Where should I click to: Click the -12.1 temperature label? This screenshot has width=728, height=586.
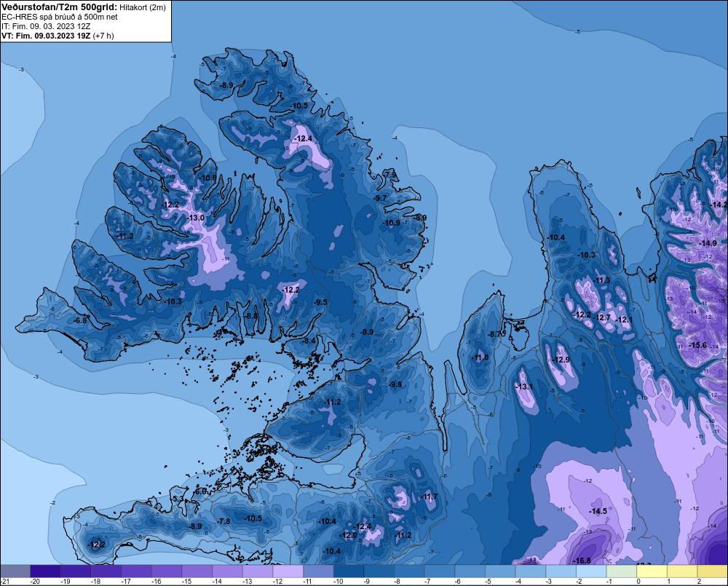point(625,320)
